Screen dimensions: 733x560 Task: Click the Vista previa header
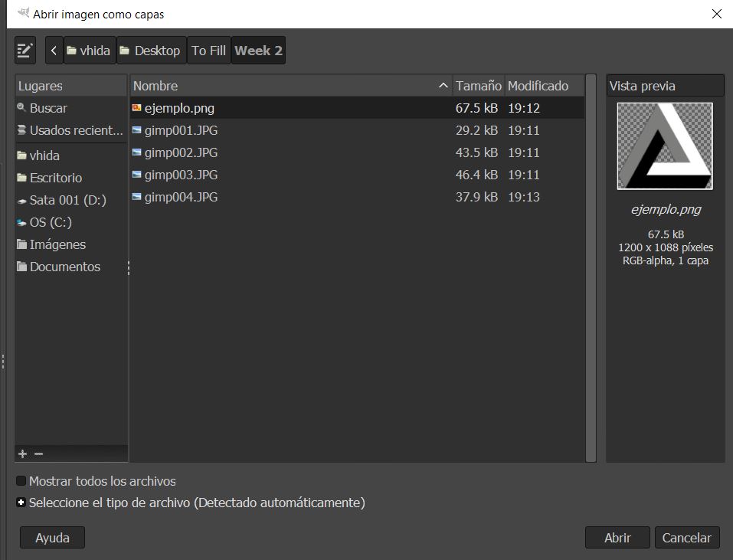(x=666, y=86)
